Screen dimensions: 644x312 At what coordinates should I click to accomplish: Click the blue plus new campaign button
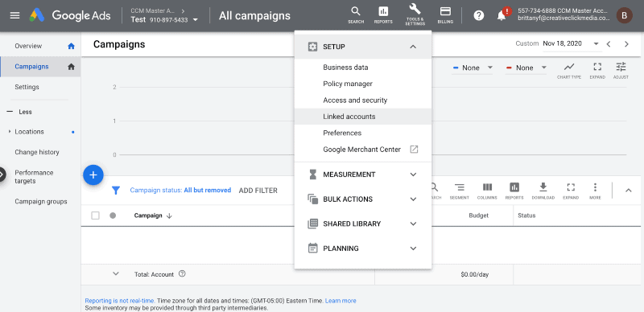pos(93,174)
